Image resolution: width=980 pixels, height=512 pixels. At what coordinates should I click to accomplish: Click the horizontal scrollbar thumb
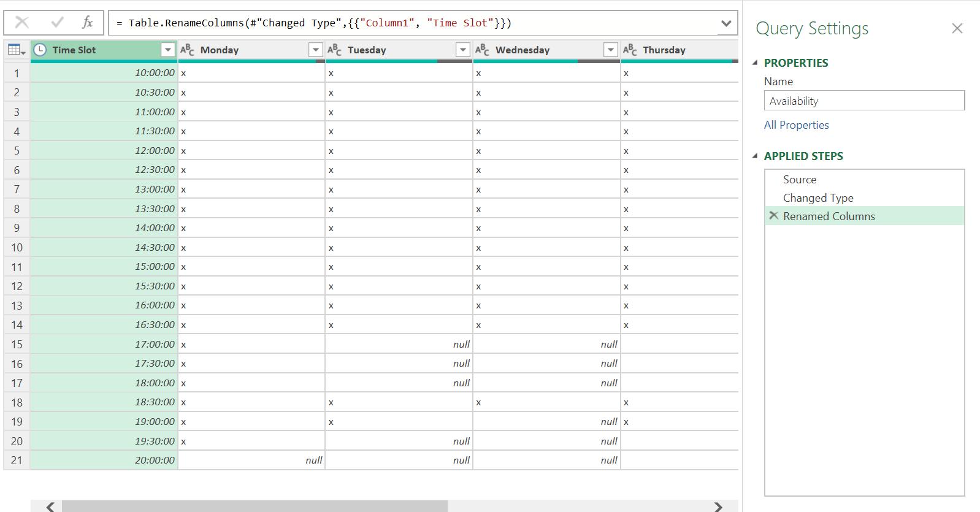click(x=255, y=506)
